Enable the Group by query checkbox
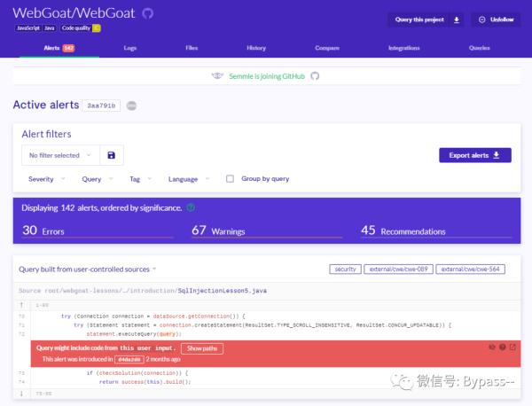 point(230,179)
